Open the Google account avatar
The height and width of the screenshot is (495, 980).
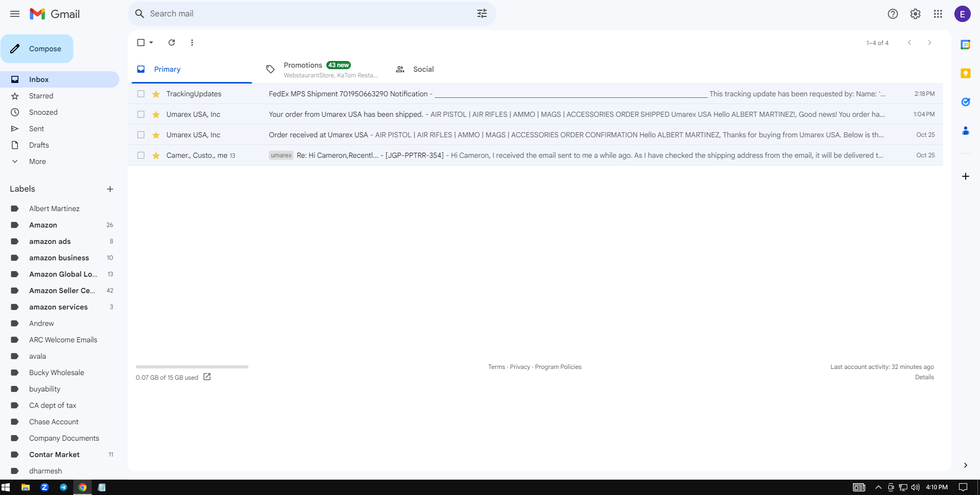(963, 14)
